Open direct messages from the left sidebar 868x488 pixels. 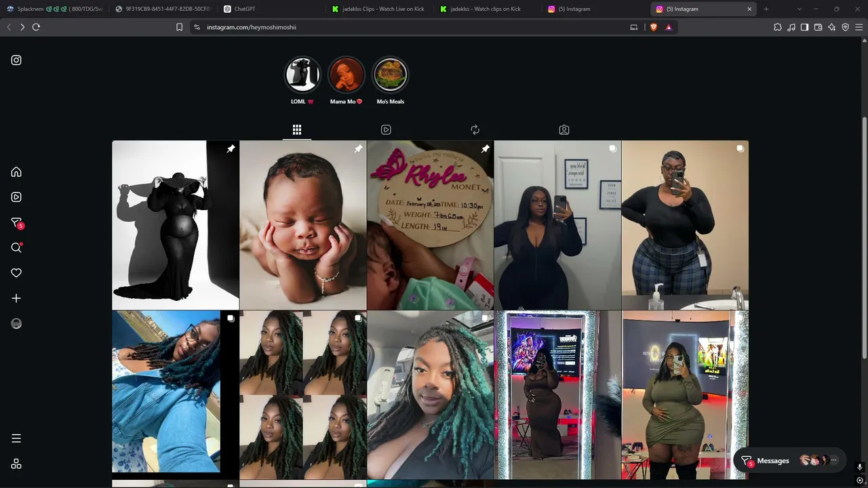click(16, 222)
